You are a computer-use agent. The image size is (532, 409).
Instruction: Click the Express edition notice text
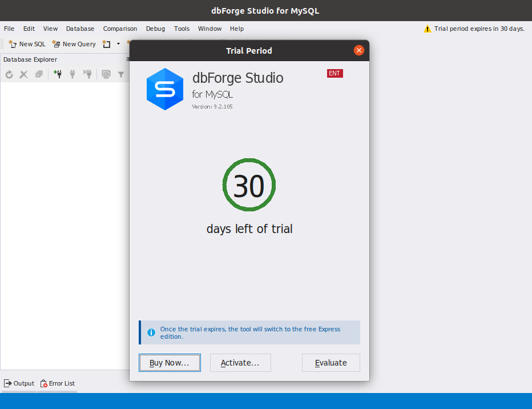tap(250, 332)
